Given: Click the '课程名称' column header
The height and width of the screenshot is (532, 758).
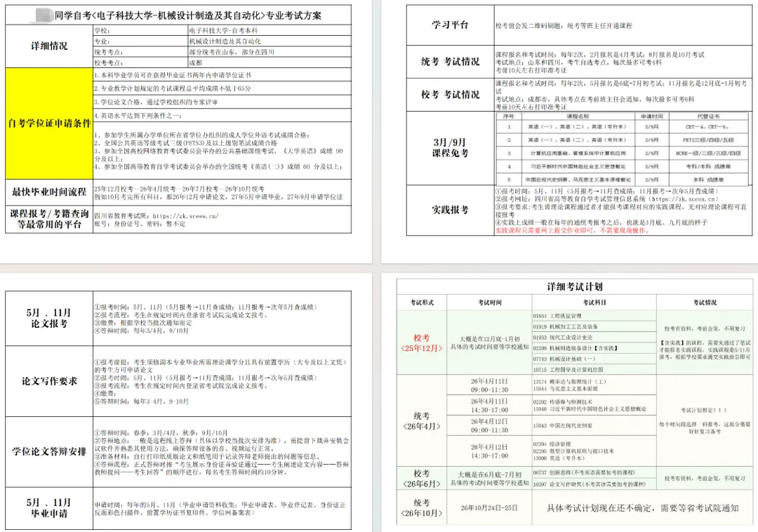Looking at the screenshot, I should point(578,117).
